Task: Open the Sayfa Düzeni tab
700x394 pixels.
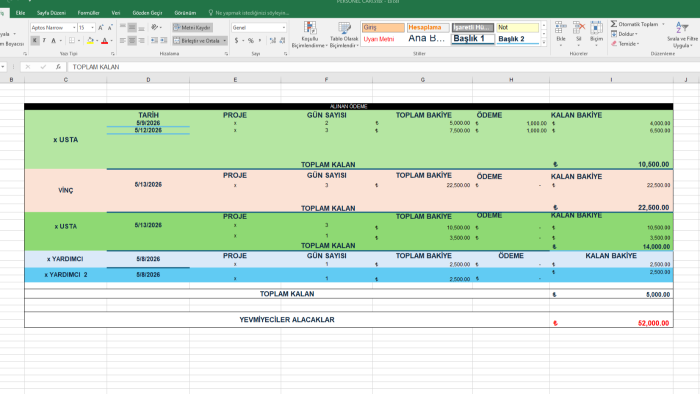Action: click(51, 13)
